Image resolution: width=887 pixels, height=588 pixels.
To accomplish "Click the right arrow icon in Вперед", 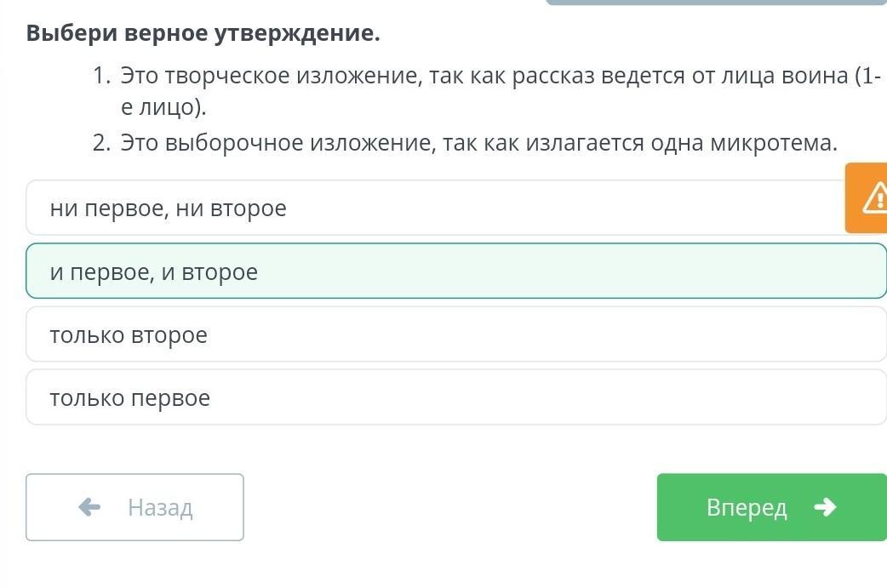I will 824,507.
